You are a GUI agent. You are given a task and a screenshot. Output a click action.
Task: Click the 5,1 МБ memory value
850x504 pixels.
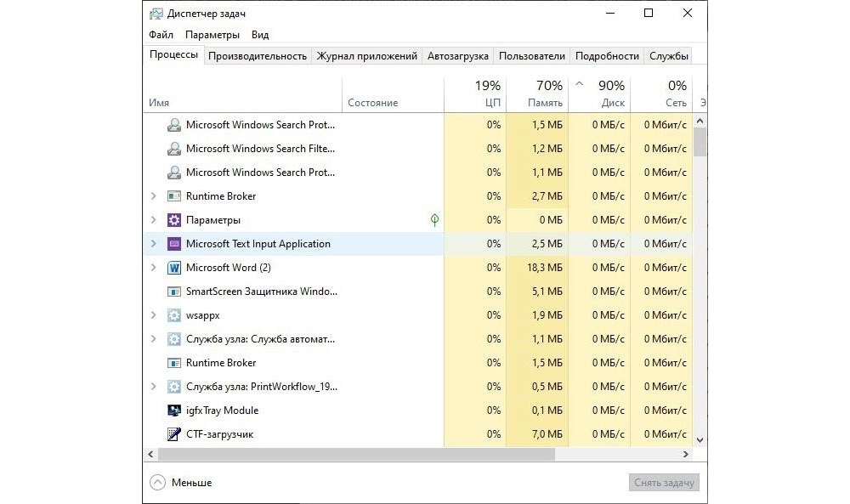click(x=547, y=292)
